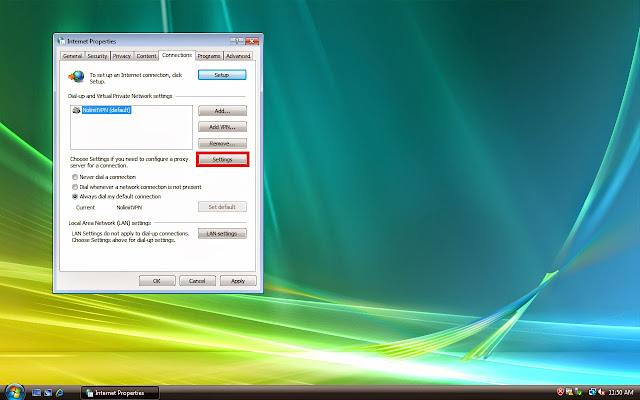Open the Windows Start orb
640x400 pixels.
(14, 392)
